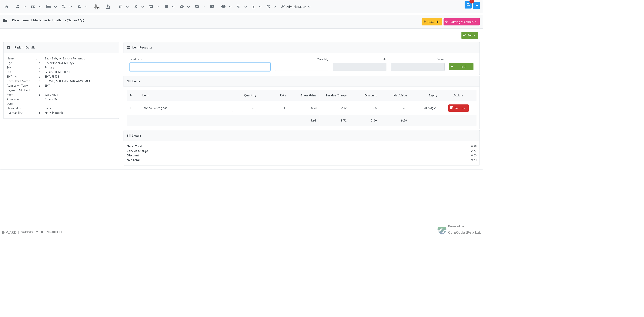Open the cash money menu icon

click(197, 7)
